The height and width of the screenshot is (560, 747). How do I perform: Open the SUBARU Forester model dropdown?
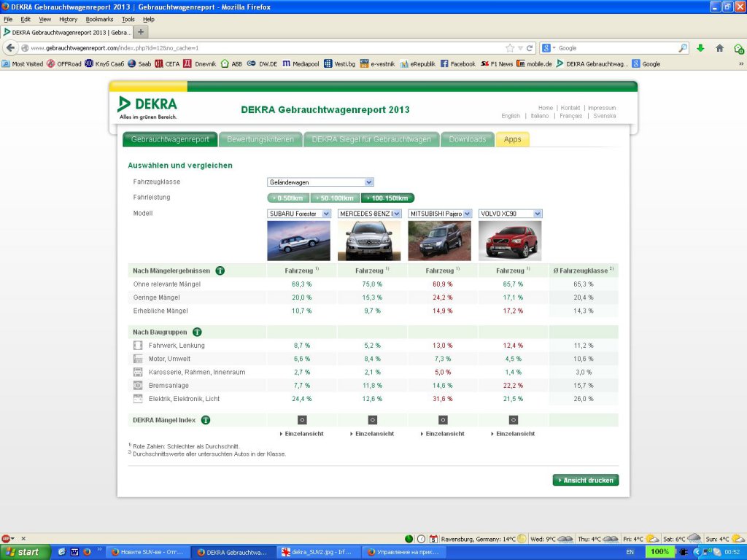coord(299,214)
